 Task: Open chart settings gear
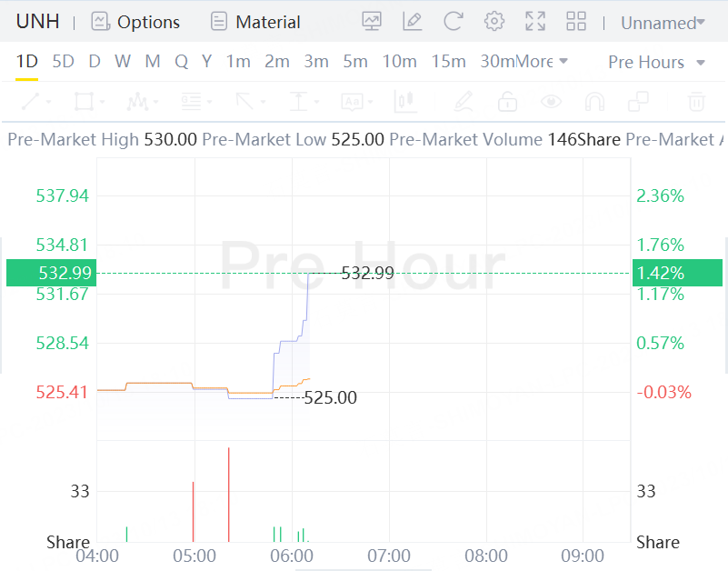494,22
